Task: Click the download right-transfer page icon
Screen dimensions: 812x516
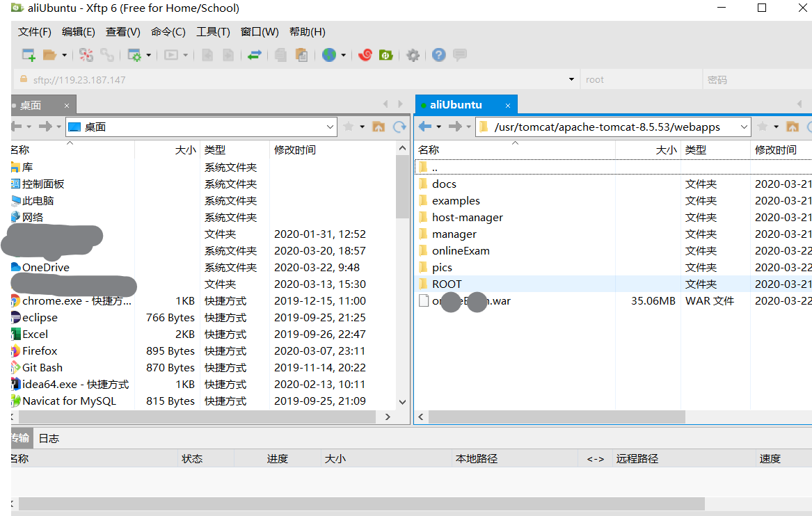Action: tap(228, 55)
